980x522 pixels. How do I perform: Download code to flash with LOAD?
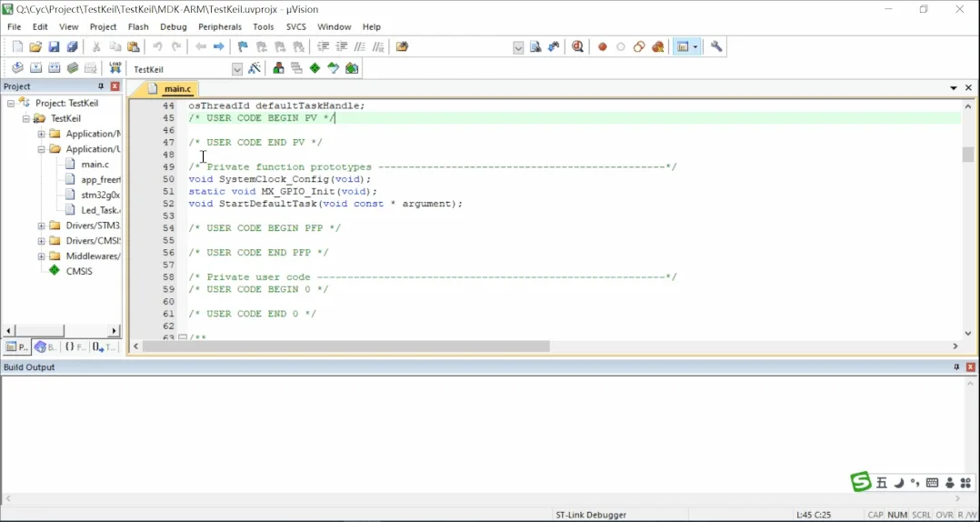tap(115, 68)
